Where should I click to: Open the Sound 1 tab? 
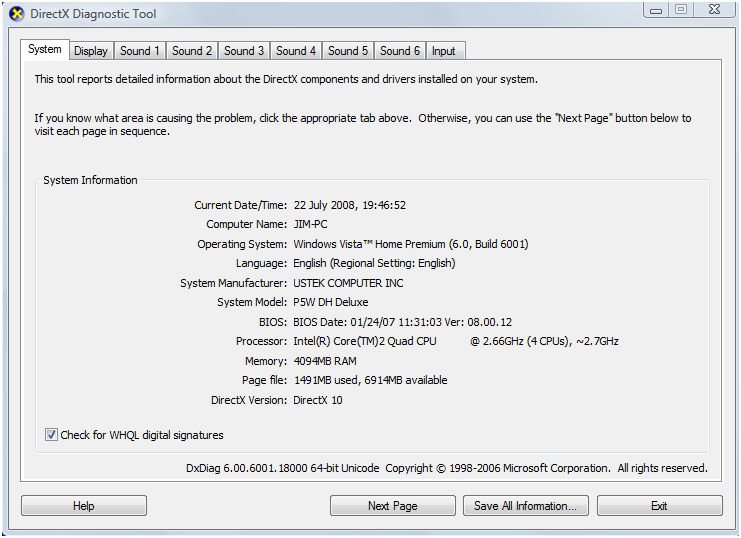pos(139,51)
